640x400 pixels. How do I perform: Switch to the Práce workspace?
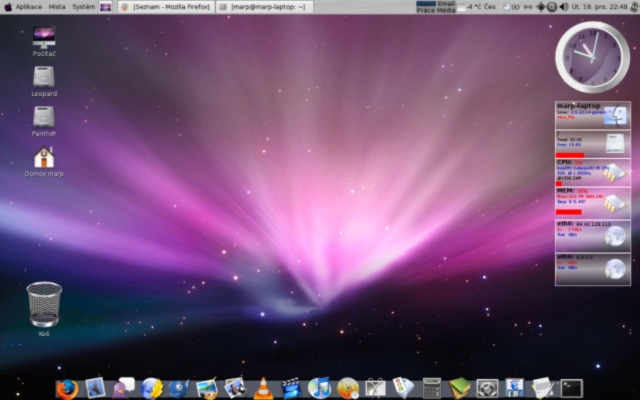426,10
